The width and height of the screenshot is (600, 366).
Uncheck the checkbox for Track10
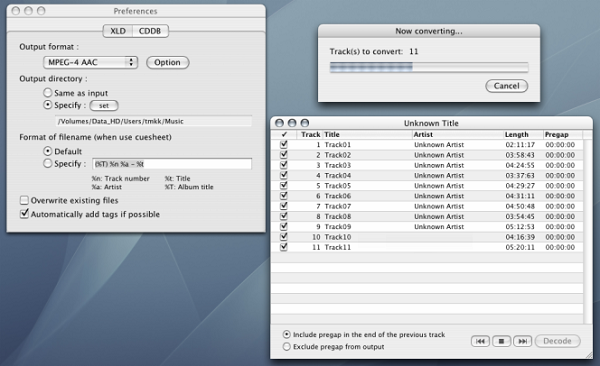(x=284, y=237)
